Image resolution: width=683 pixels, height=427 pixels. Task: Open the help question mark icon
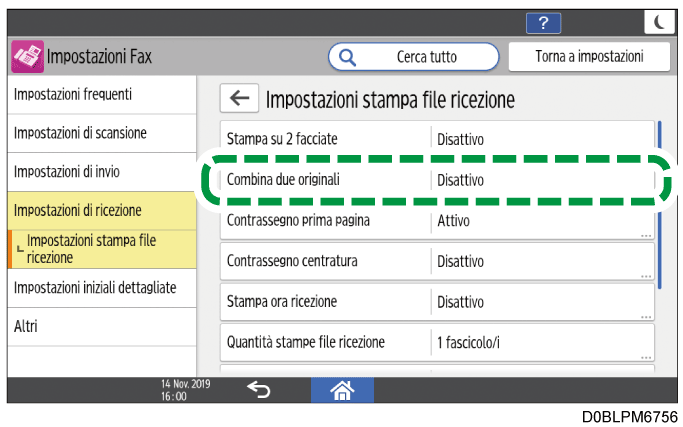tap(543, 23)
